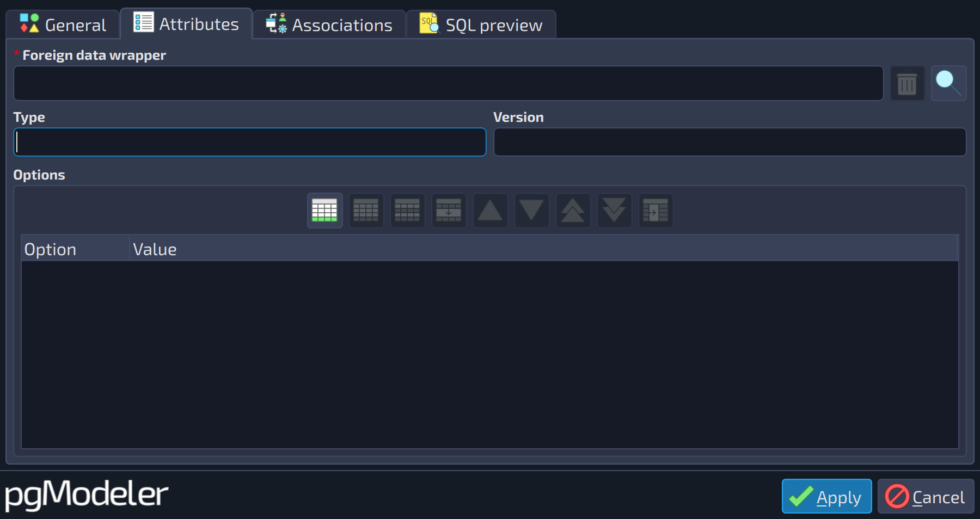Cancel the dialog

click(926, 496)
